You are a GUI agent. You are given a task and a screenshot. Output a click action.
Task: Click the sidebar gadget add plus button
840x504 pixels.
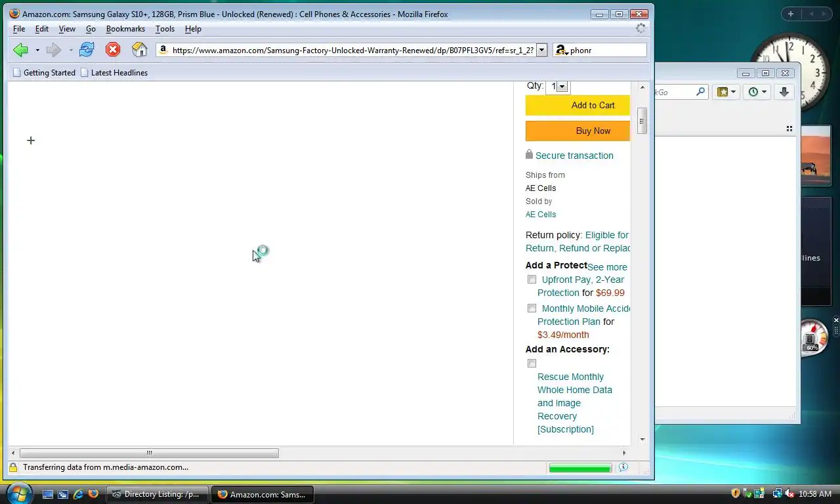click(790, 14)
